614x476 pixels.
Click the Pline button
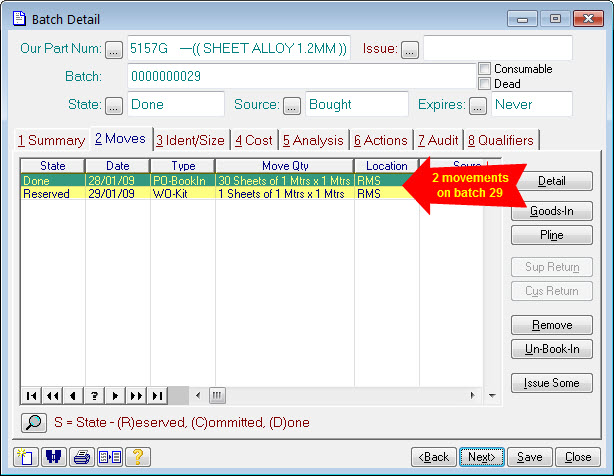coord(552,235)
